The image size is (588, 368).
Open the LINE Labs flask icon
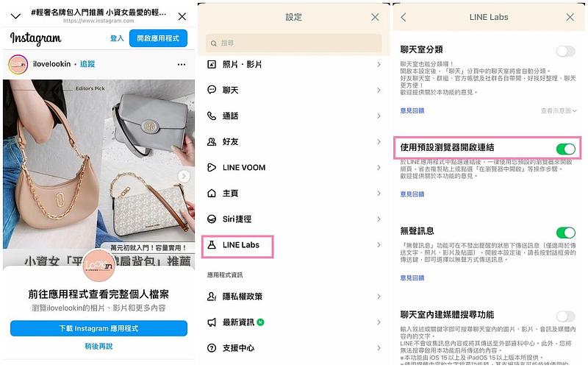212,245
